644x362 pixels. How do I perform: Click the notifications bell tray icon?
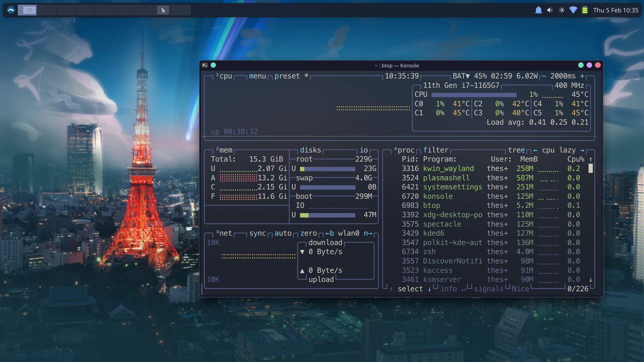pos(538,10)
